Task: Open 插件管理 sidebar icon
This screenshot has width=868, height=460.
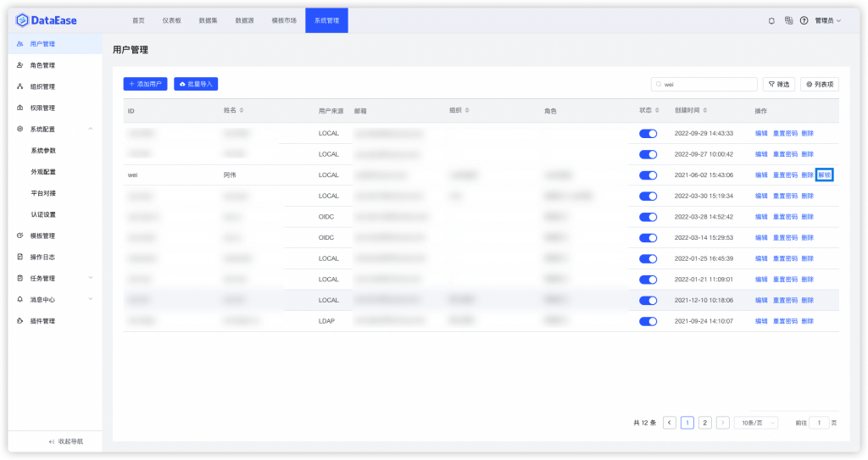Action: coord(20,321)
